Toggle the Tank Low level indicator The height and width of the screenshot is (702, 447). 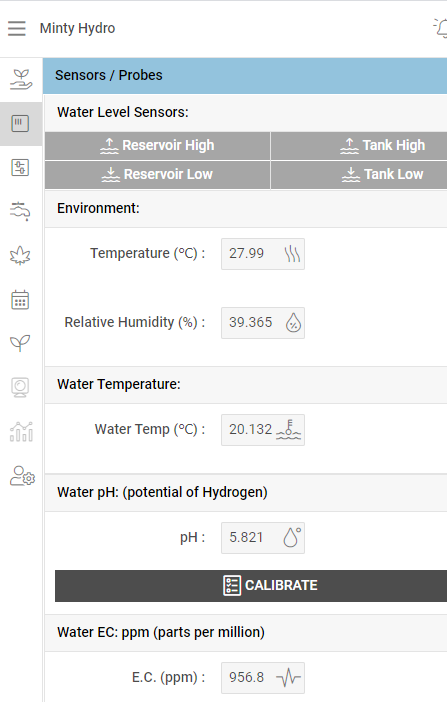[x=359, y=175]
